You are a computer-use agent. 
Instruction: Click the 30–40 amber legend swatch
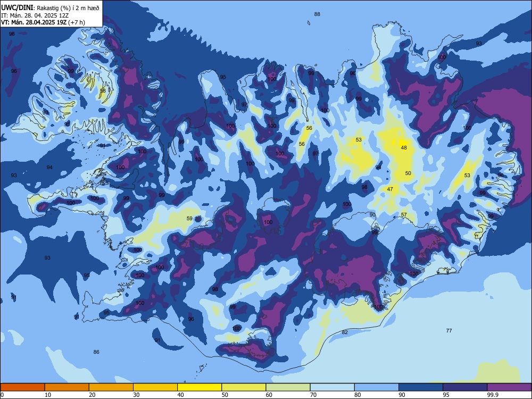[155, 387]
